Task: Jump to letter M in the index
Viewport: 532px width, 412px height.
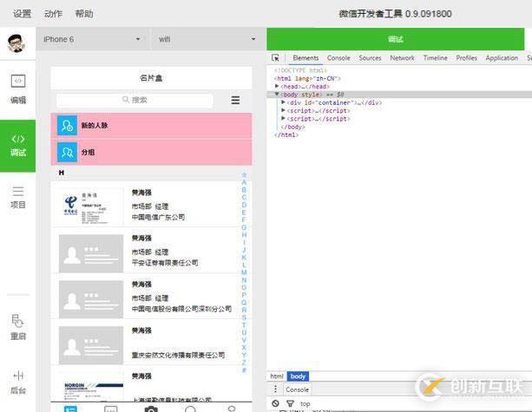Action: click(244, 272)
